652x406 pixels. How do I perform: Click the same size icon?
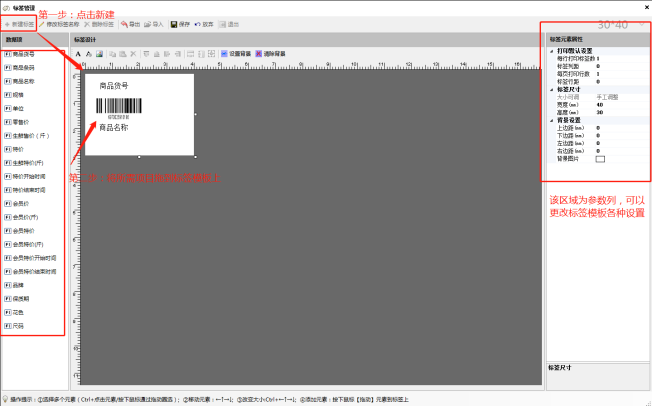(212, 54)
